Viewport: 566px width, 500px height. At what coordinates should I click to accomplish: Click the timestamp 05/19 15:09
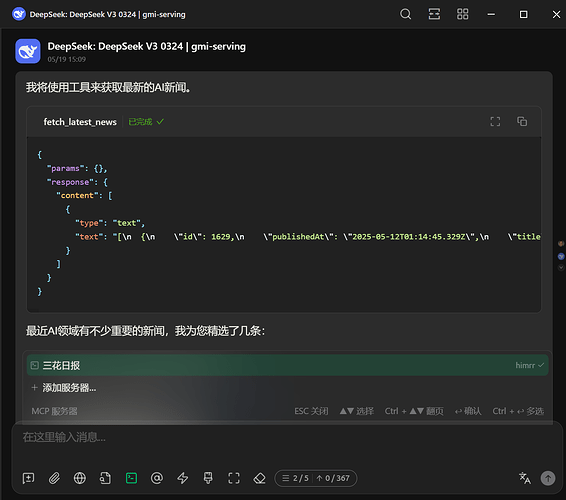tap(67, 59)
